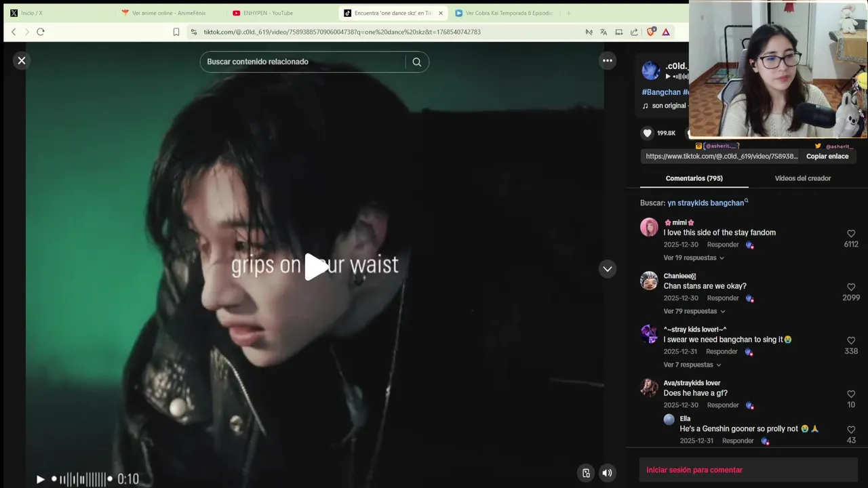Switch to Comentarios (795) tab
Viewport: 868px width, 488px height.
coord(694,178)
